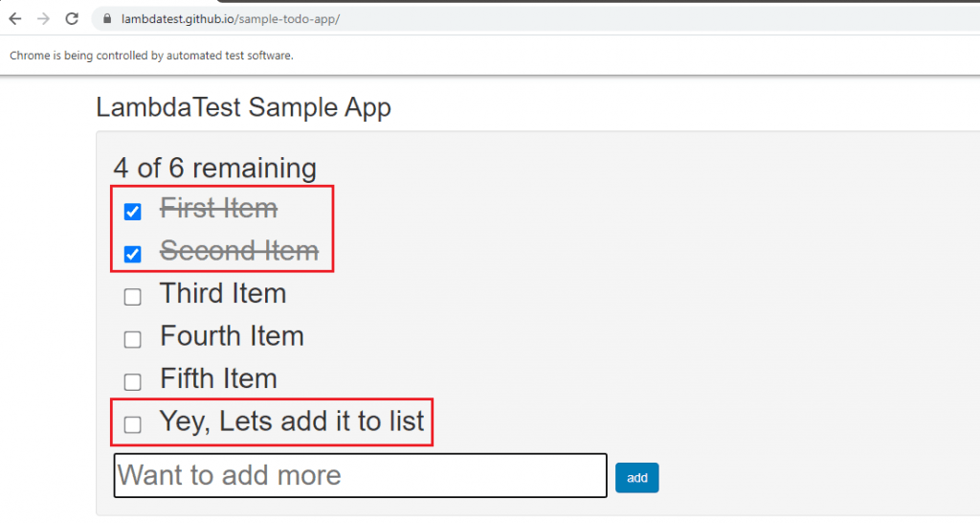Screen dimensions: 980x523
Task: Focus the 'Want to add more' text field
Action: (x=360, y=475)
